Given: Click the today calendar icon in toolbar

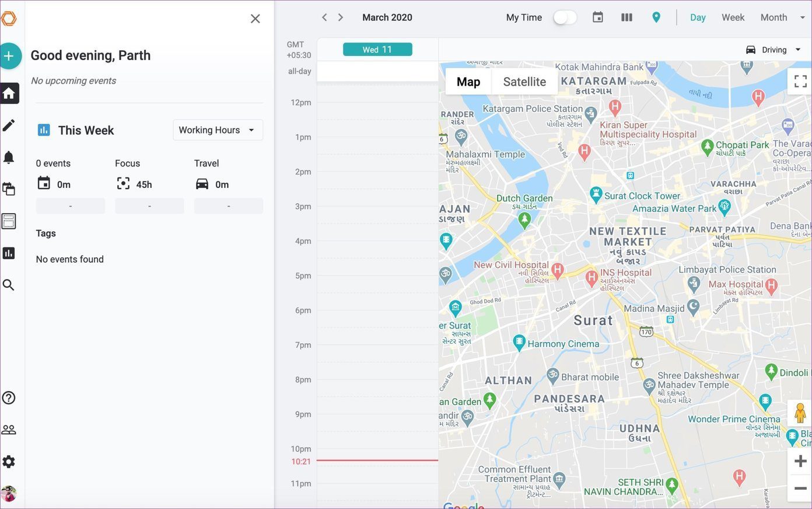Looking at the screenshot, I should click(x=598, y=18).
